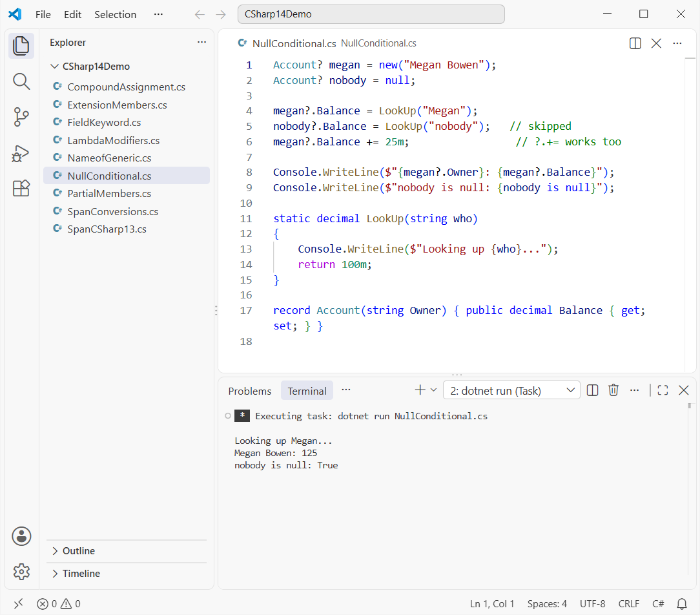The width and height of the screenshot is (700, 615).
Task: Select NullConditional.cs in the explorer
Action: pyautogui.click(x=127, y=176)
